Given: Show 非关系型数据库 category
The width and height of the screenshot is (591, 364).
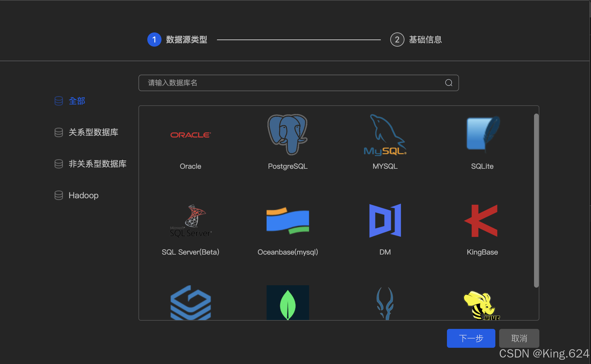Looking at the screenshot, I should click(97, 164).
